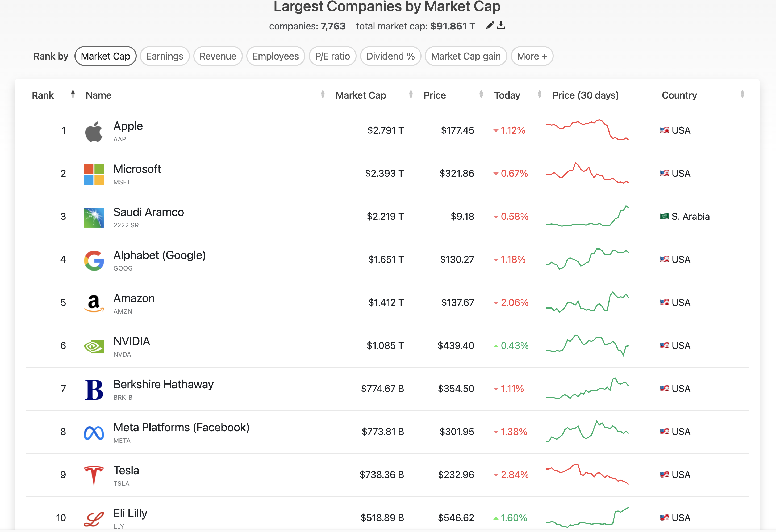The image size is (776, 532).
Task: Open the Eli Lilly company link
Action: tap(130, 513)
